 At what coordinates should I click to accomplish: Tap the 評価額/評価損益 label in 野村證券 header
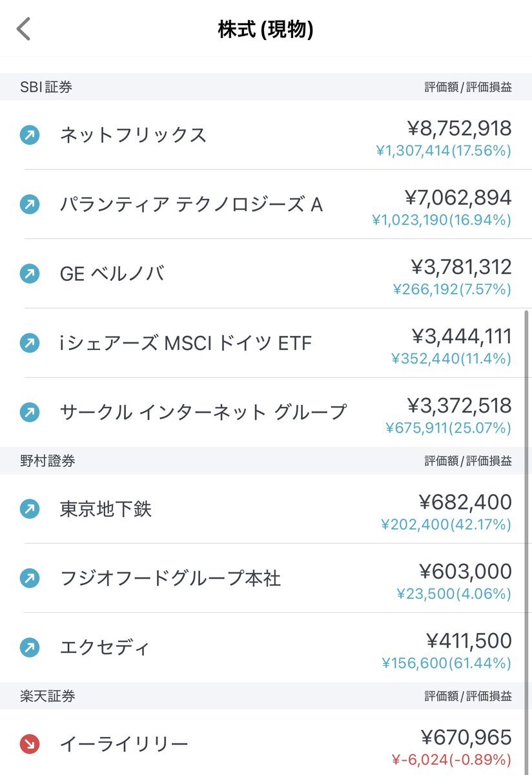click(x=468, y=461)
